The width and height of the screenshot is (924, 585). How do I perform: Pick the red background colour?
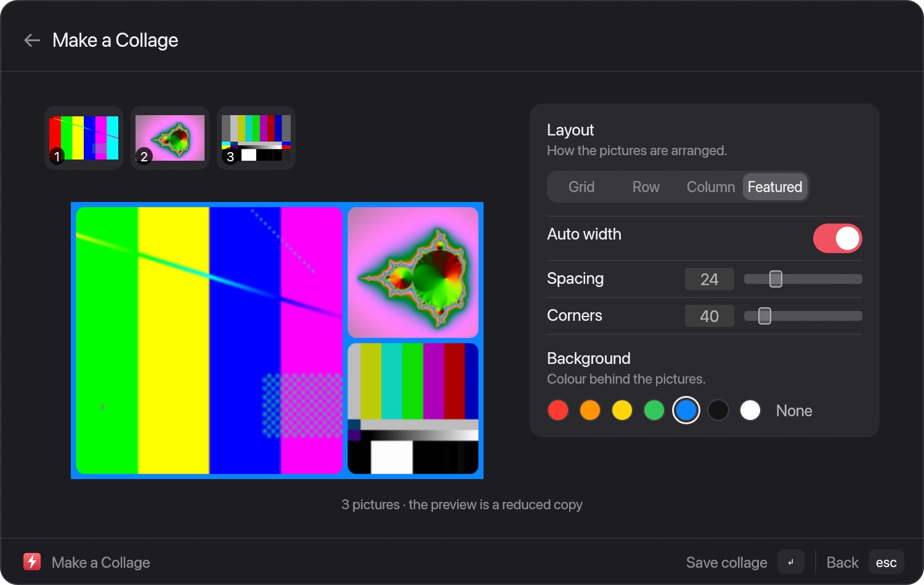[x=558, y=410]
